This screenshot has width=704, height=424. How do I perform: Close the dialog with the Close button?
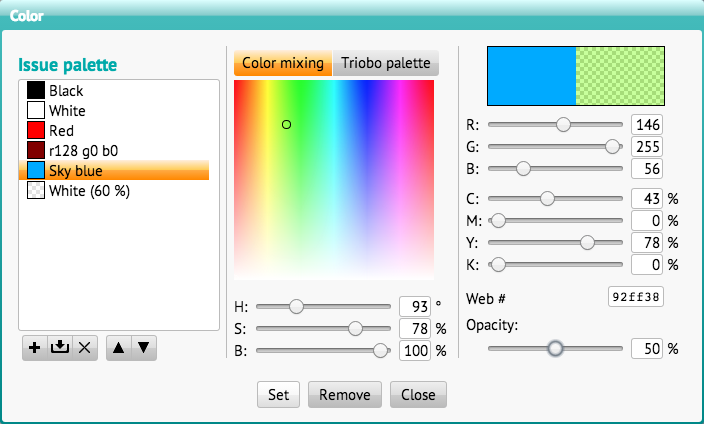[418, 394]
